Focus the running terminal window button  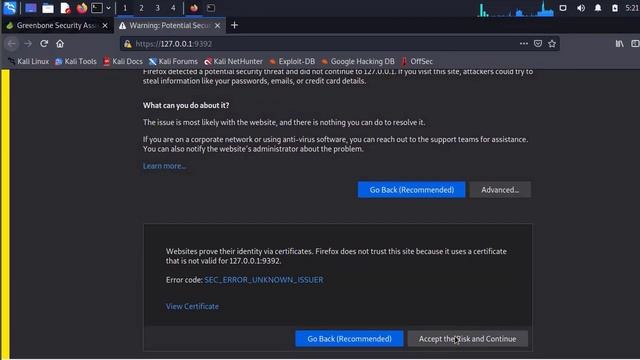pos(211,8)
